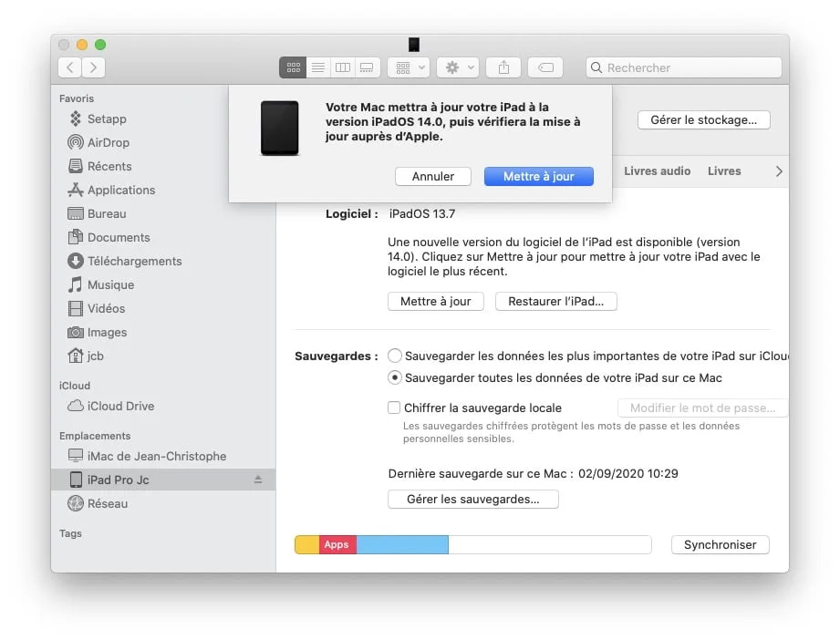Viewport: 840px width, 640px height.
Task: Click the last backup date 02/09/2020 10:29
Action: [627, 473]
